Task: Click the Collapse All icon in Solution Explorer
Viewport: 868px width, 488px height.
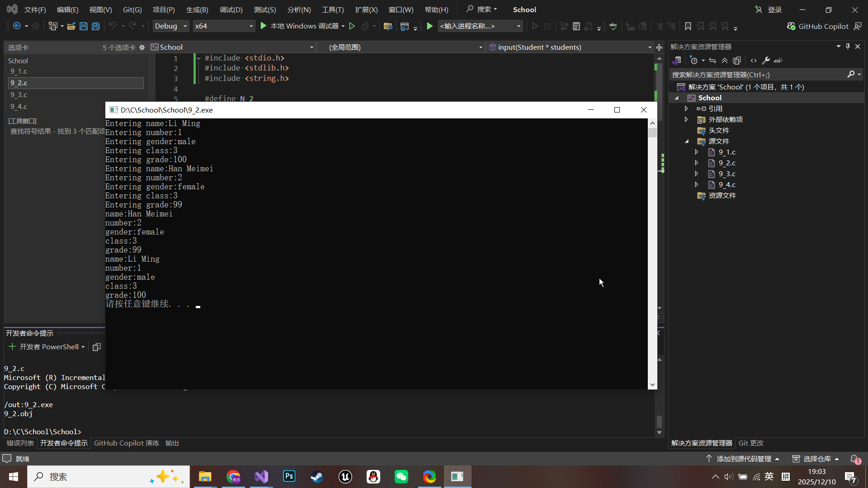Action: pyautogui.click(x=725, y=61)
